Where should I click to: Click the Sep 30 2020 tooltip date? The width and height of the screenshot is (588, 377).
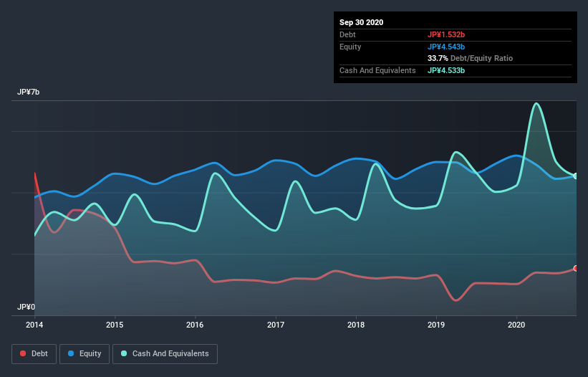[x=361, y=22]
